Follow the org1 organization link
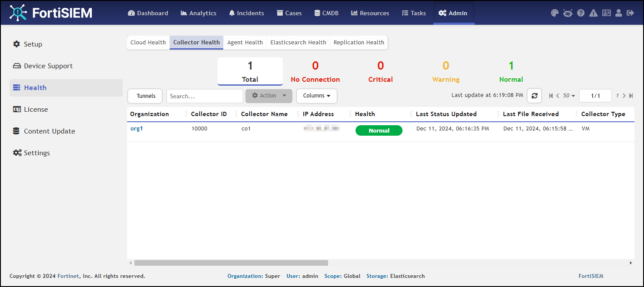 (137, 128)
